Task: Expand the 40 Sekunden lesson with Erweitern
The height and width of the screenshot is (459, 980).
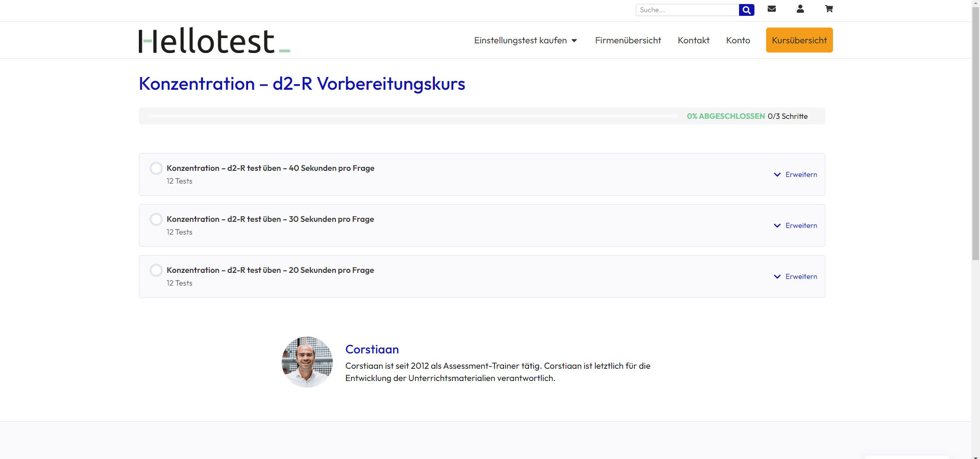Action: pyautogui.click(x=795, y=174)
